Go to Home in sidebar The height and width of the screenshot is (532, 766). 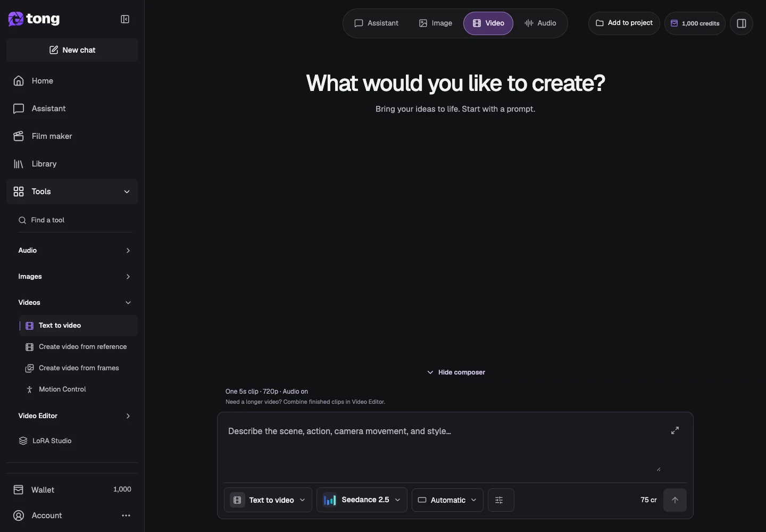tap(72, 81)
